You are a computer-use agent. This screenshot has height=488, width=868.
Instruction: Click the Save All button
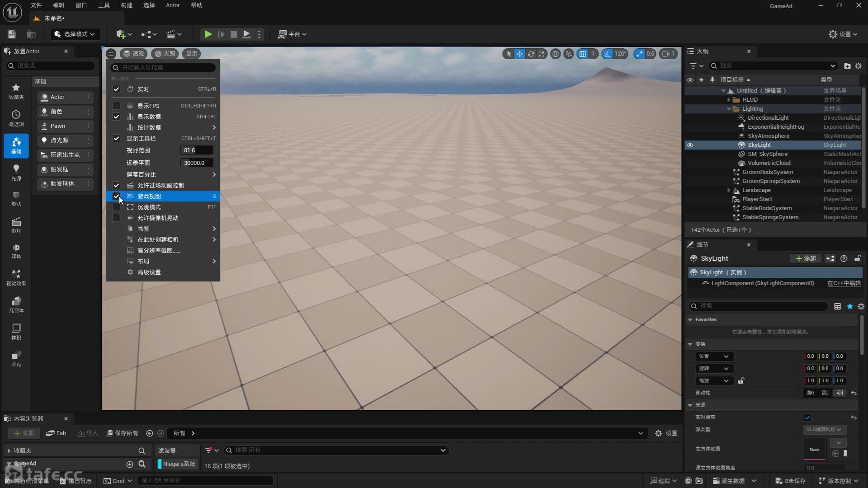[x=122, y=433]
